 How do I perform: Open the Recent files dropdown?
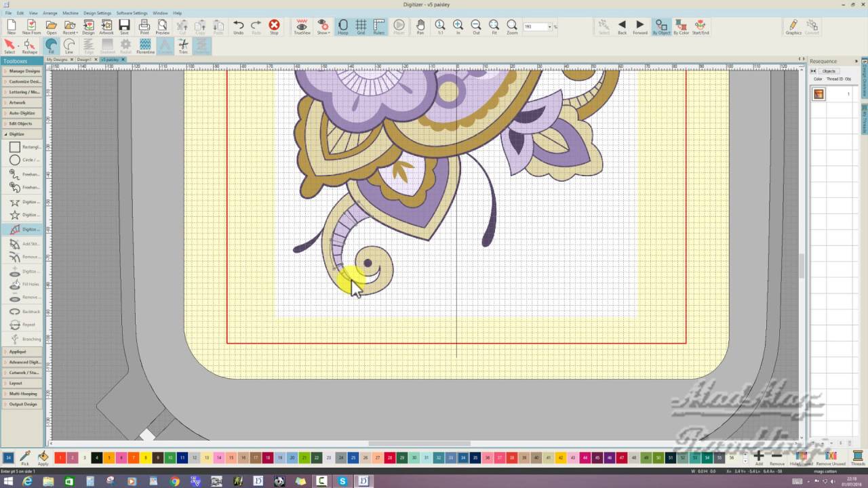70,27
